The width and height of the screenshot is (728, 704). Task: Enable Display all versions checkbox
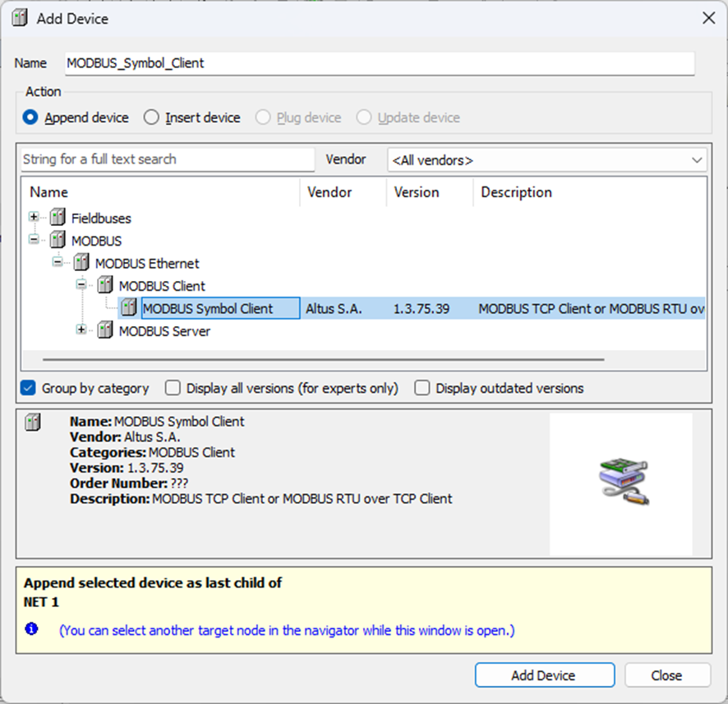pos(173,389)
